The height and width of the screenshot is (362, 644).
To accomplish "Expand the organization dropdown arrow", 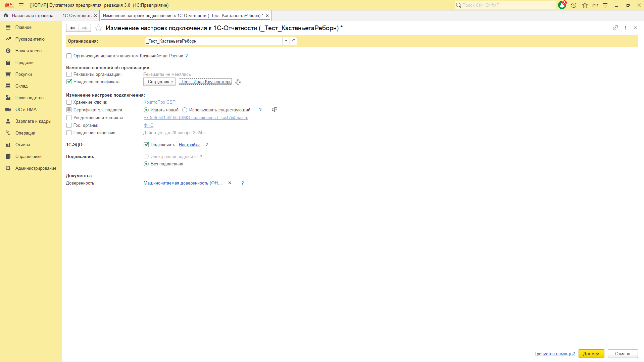I will 286,41.
